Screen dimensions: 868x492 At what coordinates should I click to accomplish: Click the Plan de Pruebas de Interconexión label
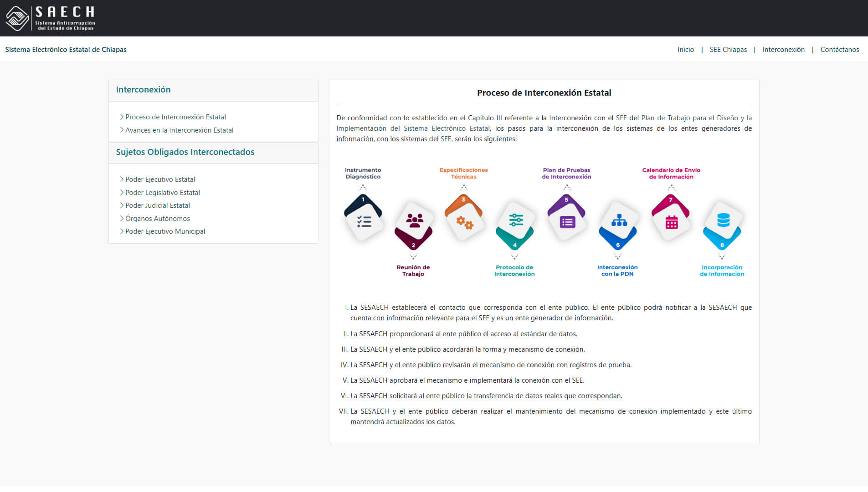click(566, 174)
